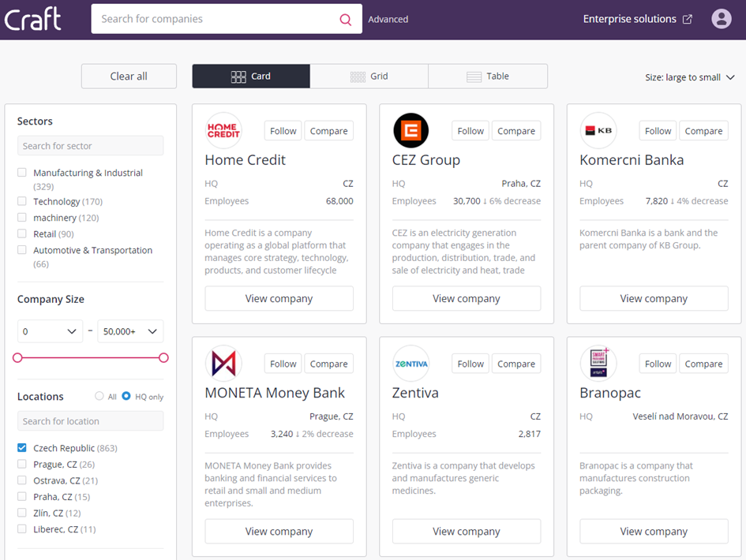Compare Zentiva

[516, 364]
